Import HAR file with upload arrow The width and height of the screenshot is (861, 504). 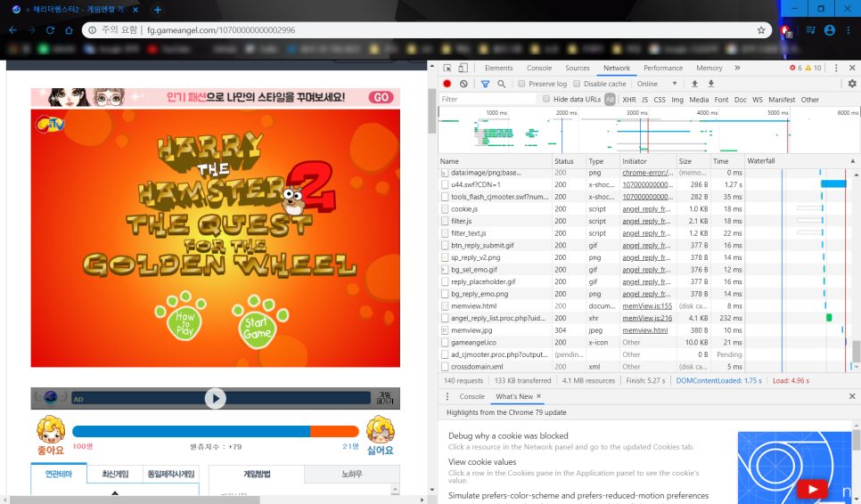(694, 84)
